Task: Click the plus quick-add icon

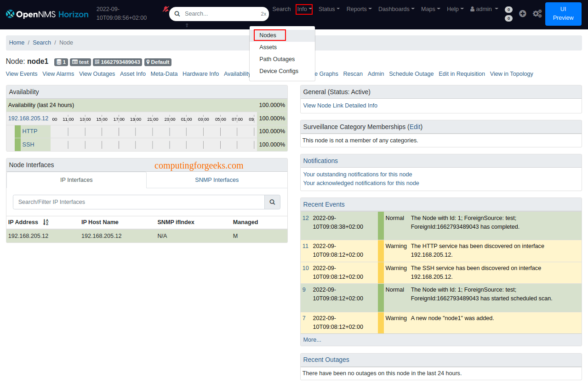Action: pos(522,14)
